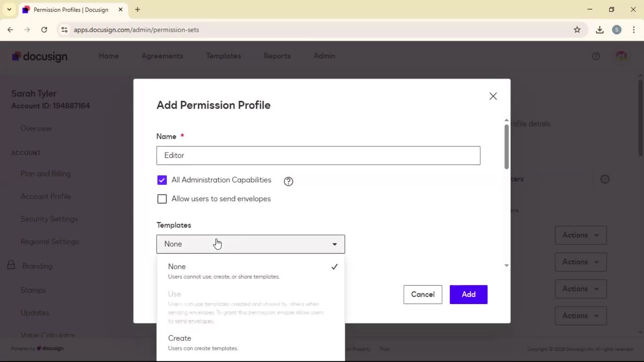Open the fourth Actions dropdown
The width and height of the screenshot is (644, 362).
click(581, 315)
